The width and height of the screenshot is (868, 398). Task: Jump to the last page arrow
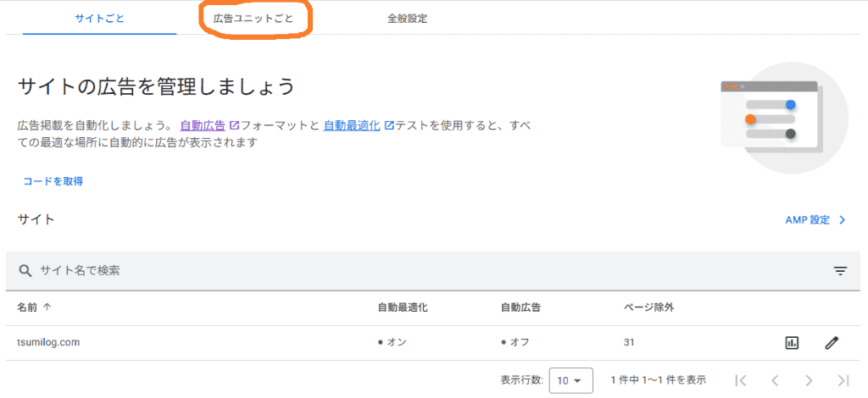tap(843, 380)
